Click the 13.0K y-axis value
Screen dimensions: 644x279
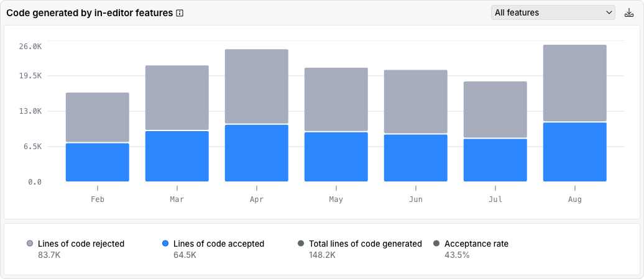[30, 111]
